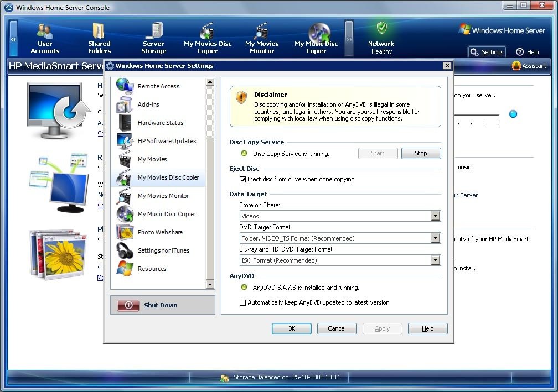Select Settings for iTunes category
This screenshot has width=558, height=392.
point(163,250)
